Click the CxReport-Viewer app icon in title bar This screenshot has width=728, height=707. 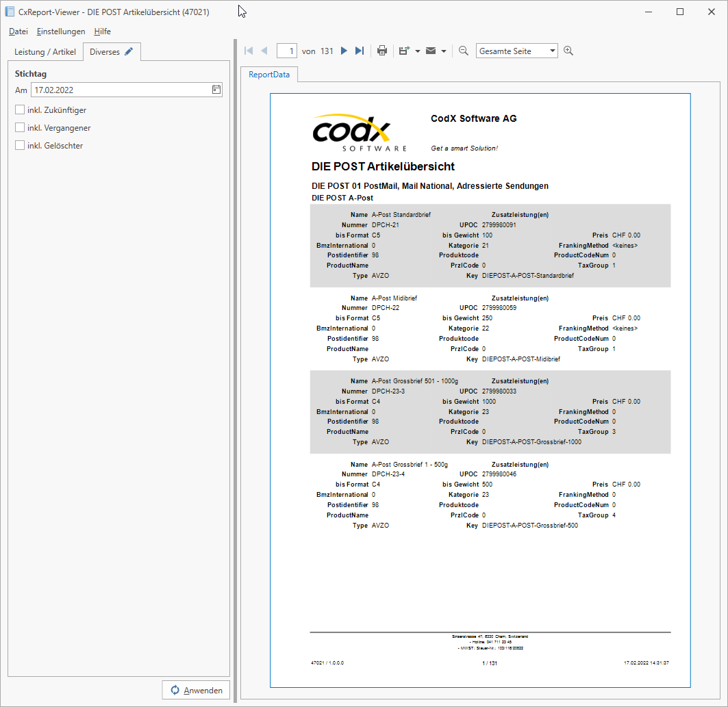pyautogui.click(x=10, y=12)
